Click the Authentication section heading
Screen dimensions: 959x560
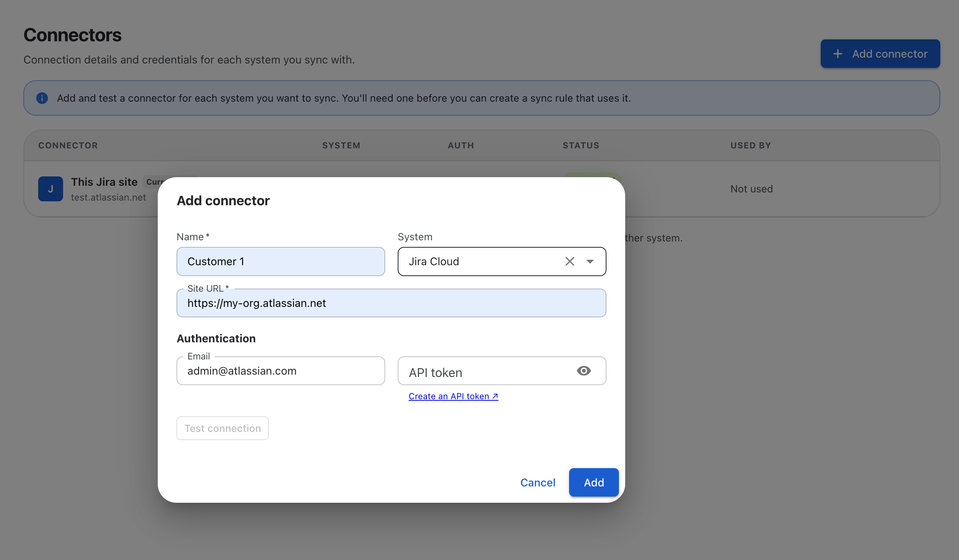pyautogui.click(x=216, y=338)
